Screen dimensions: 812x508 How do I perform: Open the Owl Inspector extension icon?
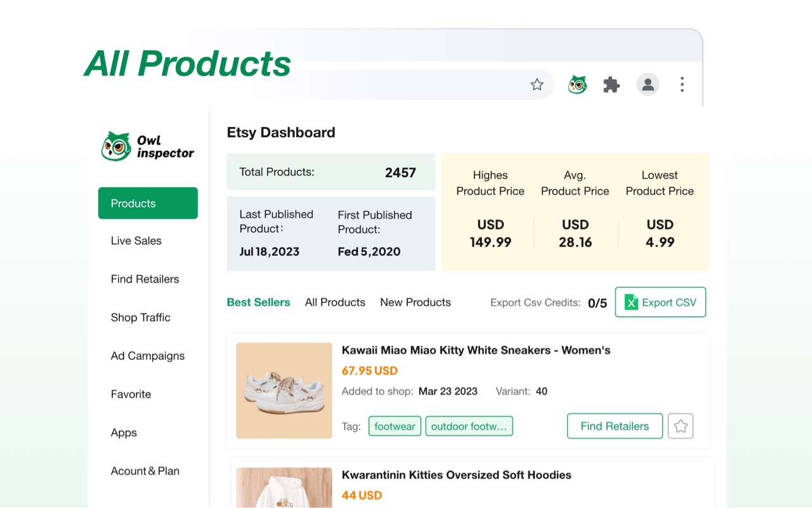point(577,84)
